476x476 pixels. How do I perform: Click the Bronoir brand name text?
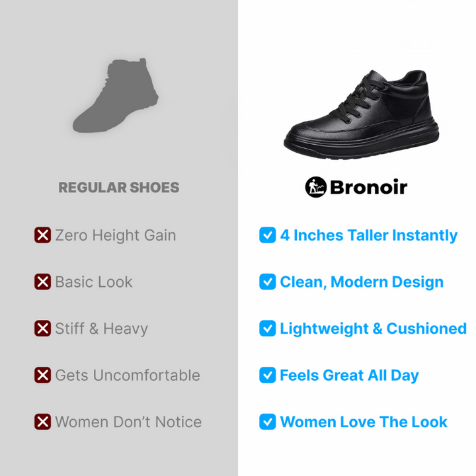(368, 187)
